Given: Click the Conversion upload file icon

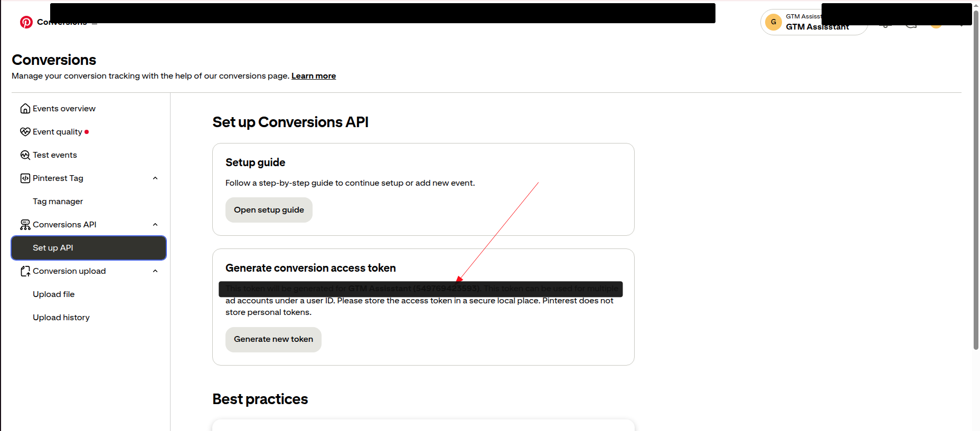Looking at the screenshot, I should (25, 271).
